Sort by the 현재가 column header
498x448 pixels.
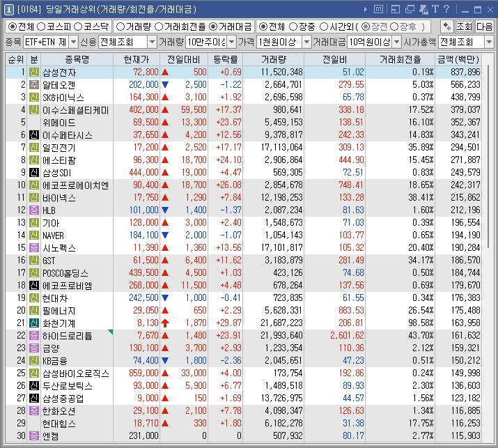[137, 60]
